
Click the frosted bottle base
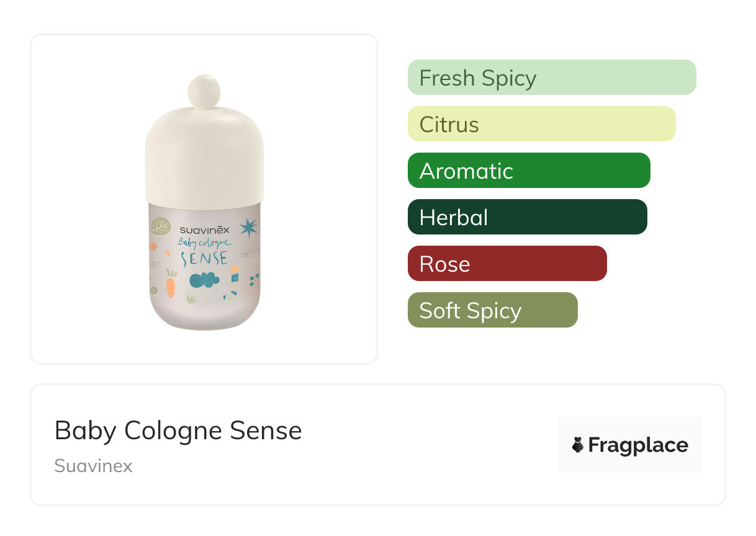tap(204, 313)
